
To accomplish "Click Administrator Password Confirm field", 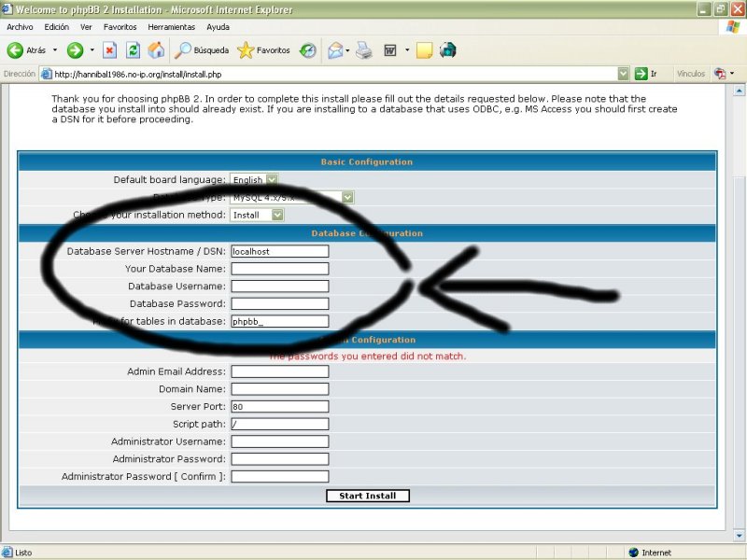I will pos(280,477).
